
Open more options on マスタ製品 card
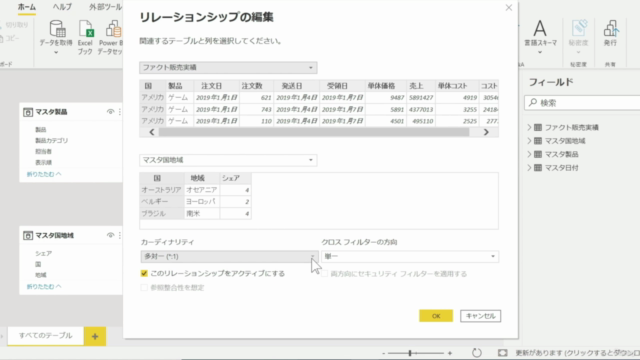120,112
